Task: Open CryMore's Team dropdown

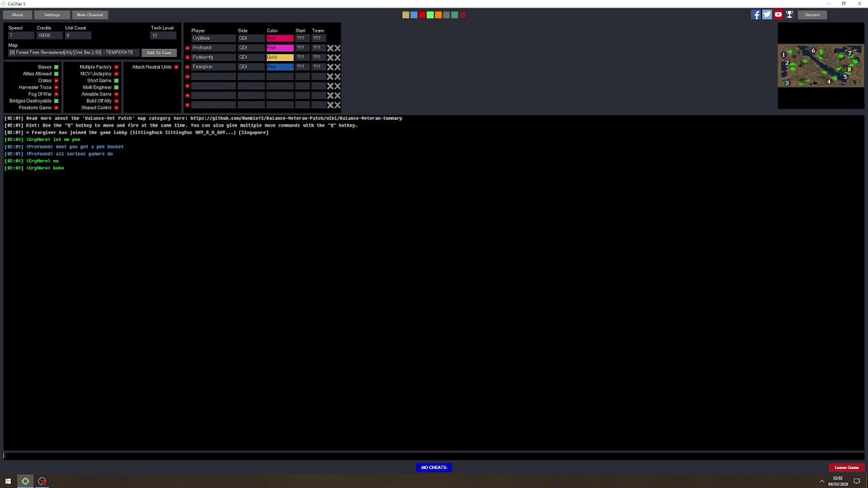Action: (319, 38)
